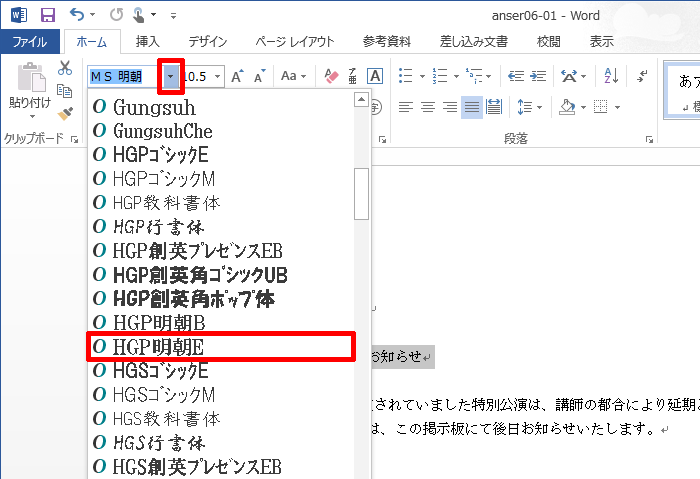This screenshot has height=479, width=700.
Task: Open the Change Case Aa dropdown
Action: tap(293, 76)
